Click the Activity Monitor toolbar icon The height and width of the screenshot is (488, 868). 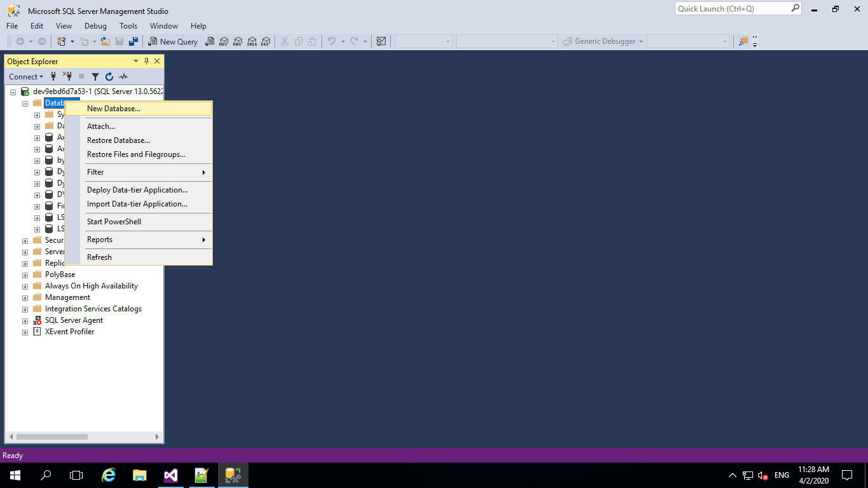click(381, 41)
